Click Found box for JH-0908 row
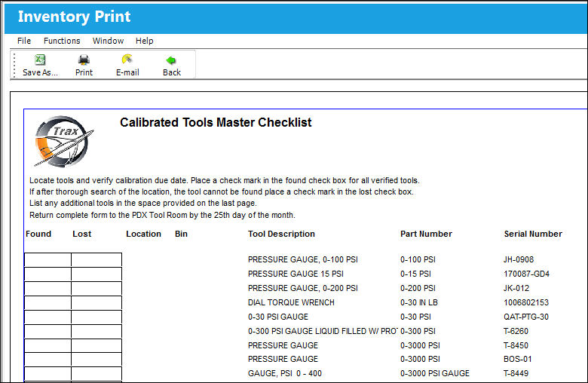 pyautogui.click(x=47, y=259)
